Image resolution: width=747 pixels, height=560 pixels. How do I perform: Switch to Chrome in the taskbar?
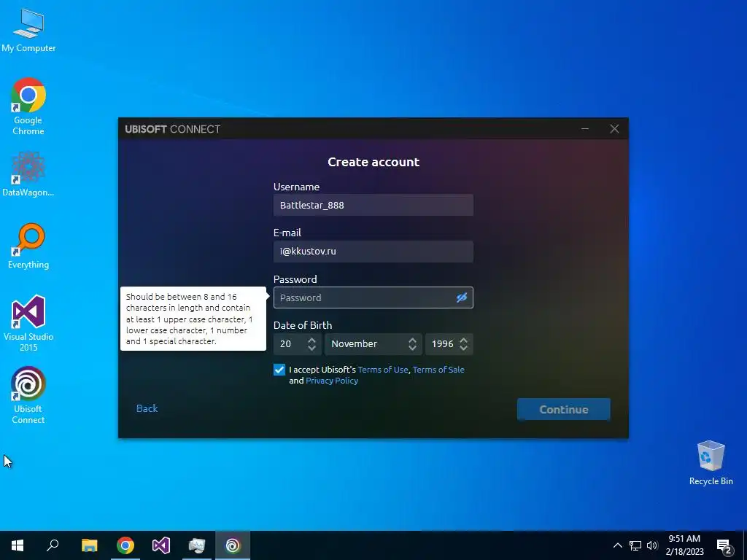coord(125,545)
